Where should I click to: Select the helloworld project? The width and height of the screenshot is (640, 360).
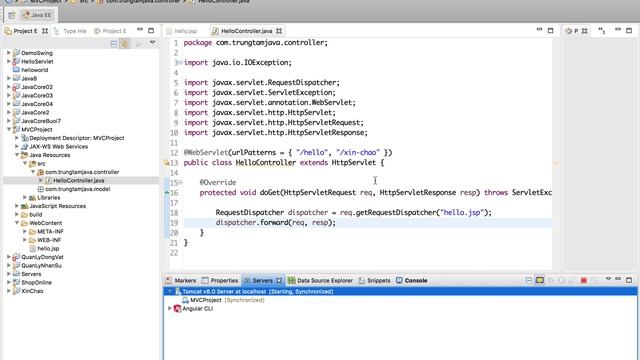(34, 70)
